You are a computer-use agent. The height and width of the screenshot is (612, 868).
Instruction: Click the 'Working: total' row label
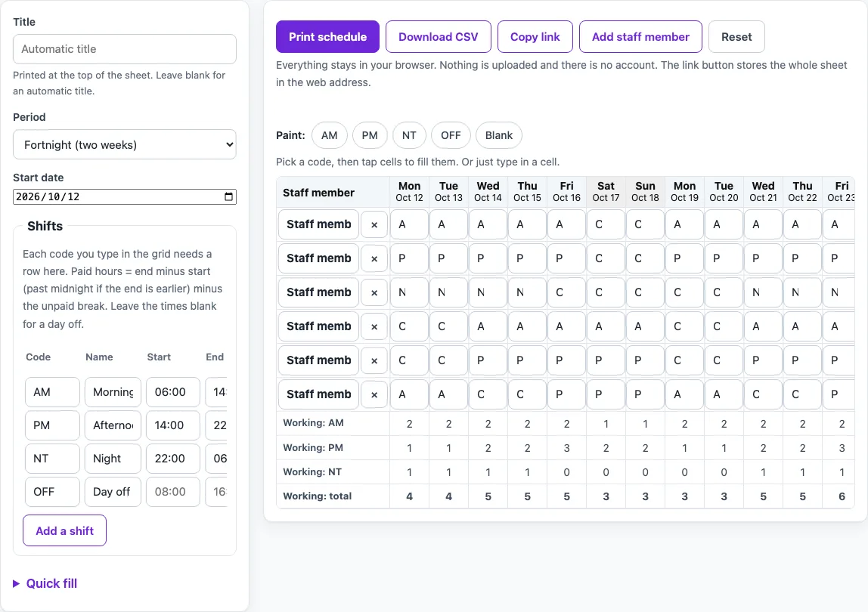(x=318, y=496)
